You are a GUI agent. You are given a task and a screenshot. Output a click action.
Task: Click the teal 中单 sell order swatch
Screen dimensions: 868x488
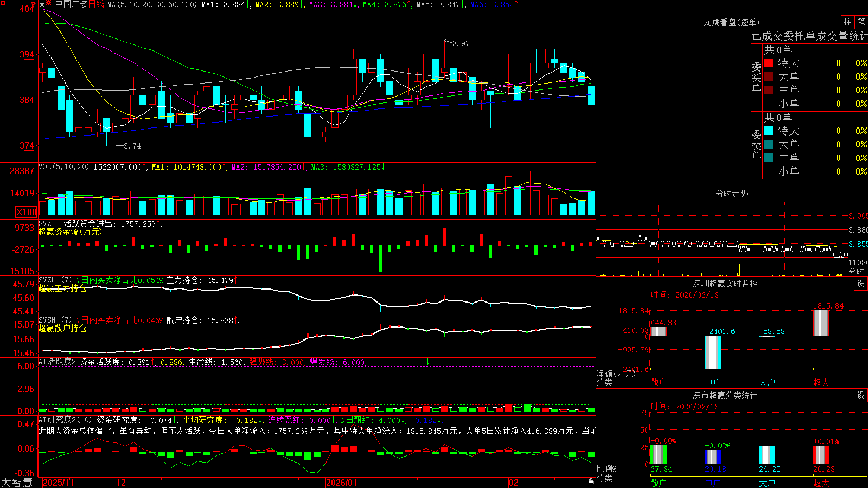768,158
